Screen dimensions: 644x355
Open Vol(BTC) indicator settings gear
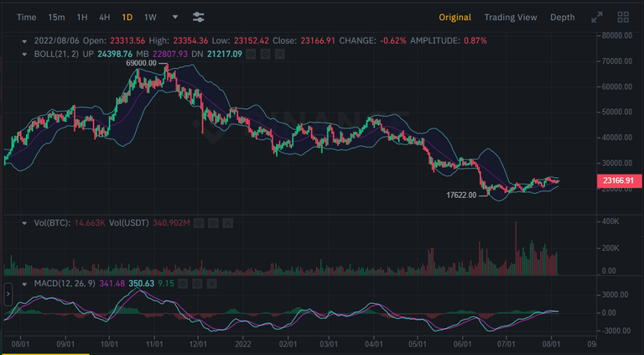coord(212,222)
